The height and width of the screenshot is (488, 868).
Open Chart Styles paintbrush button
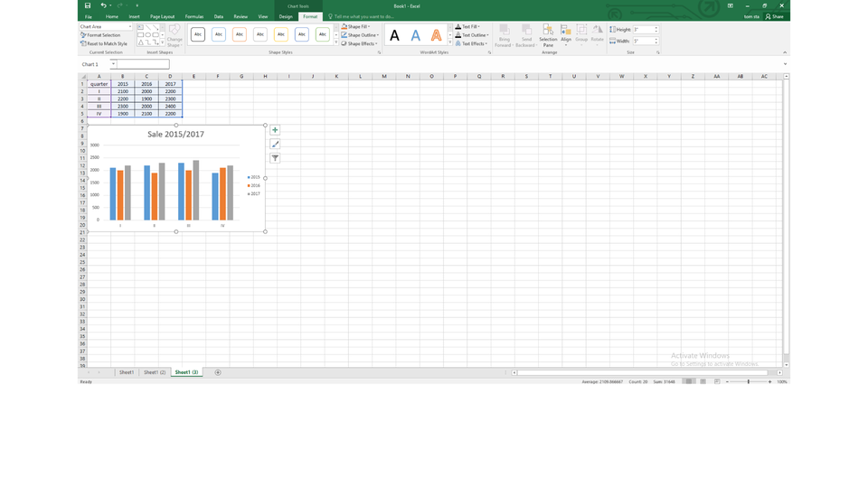pos(275,144)
